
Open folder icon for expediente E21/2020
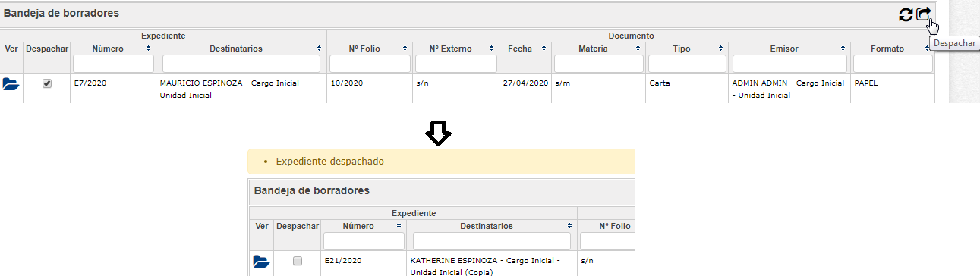pyautogui.click(x=261, y=261)
